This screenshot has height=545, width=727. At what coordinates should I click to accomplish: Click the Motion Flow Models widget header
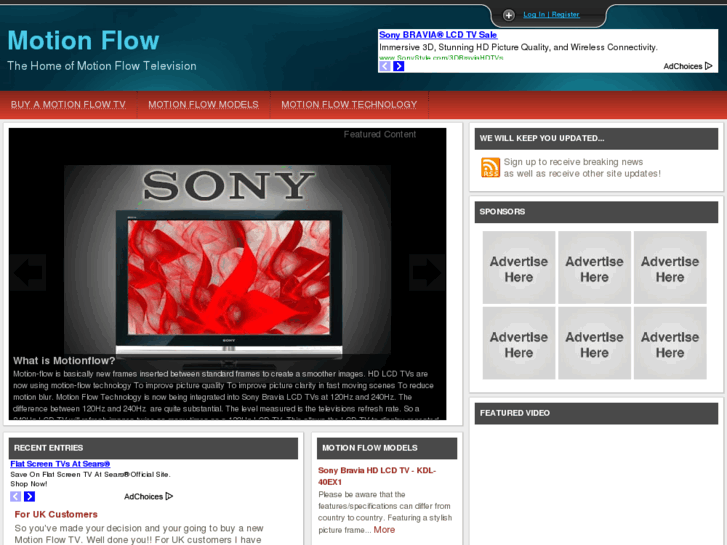387,448
